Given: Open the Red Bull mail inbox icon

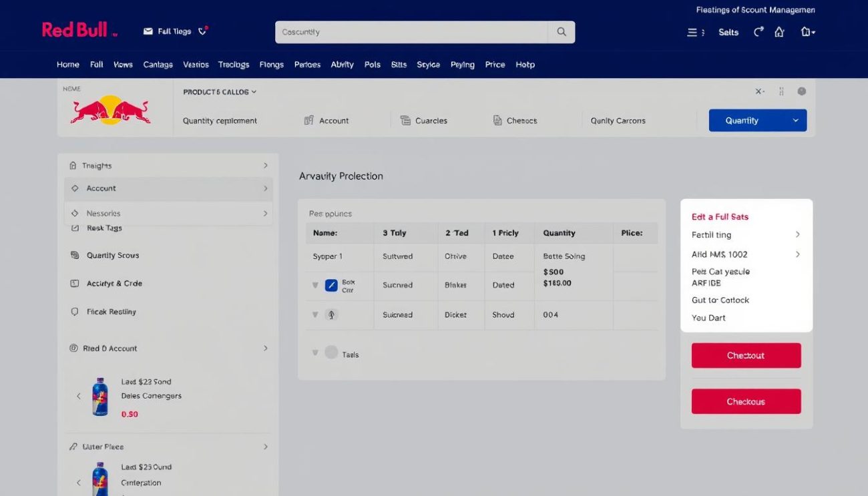Looking at the screenshot, I should [147, 30].
